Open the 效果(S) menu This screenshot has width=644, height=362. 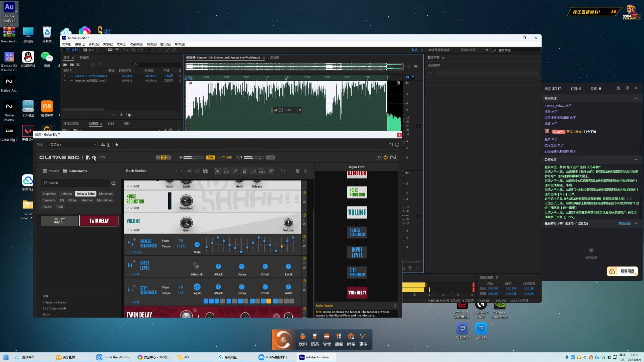click(x=121, y=44)
